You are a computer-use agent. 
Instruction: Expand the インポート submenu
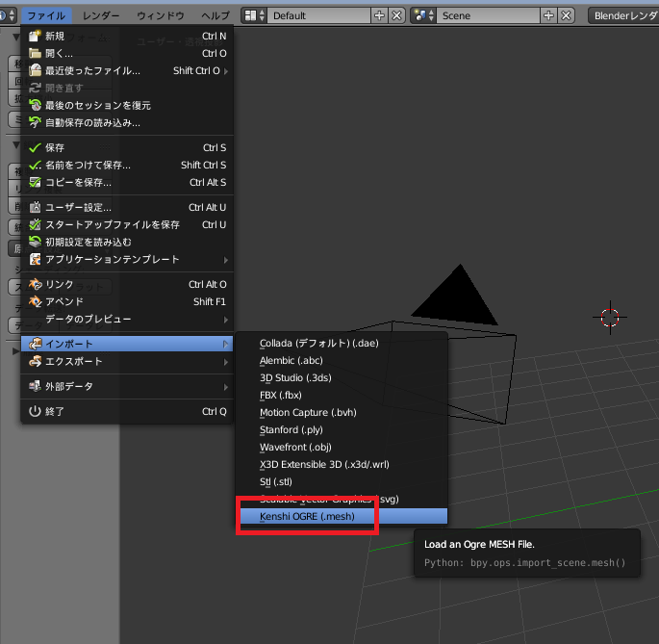(127, 344)
